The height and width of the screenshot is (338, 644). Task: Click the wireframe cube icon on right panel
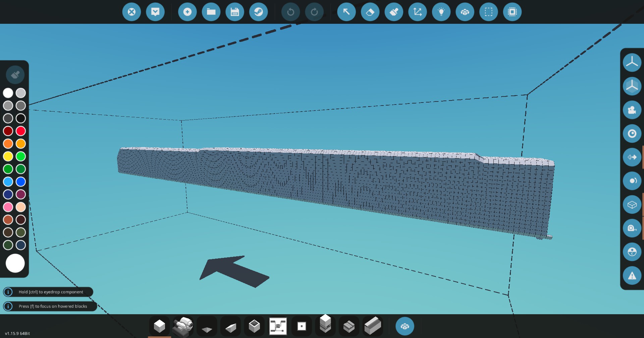(x=632, y=205)
